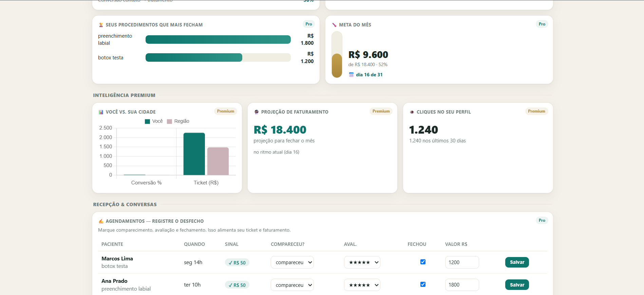Click the 1.240 profile clicks number
This screenshot has width=644, height=295.
(423, 130)
